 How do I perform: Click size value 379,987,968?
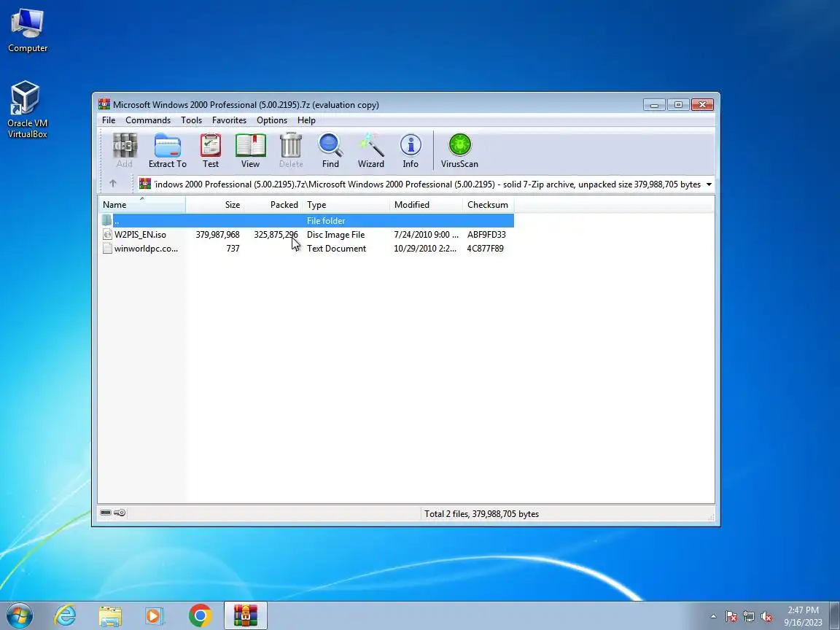(x=217, y=235)
